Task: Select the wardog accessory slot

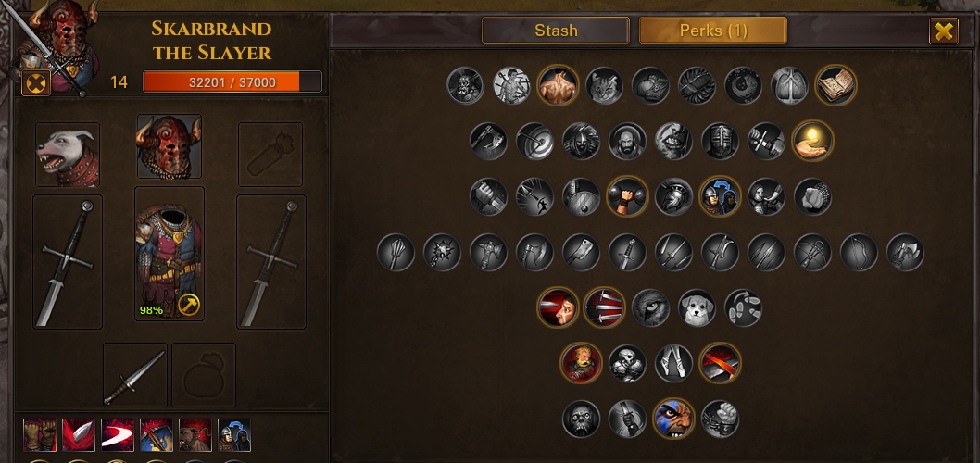Action: [x=68, y=155]
